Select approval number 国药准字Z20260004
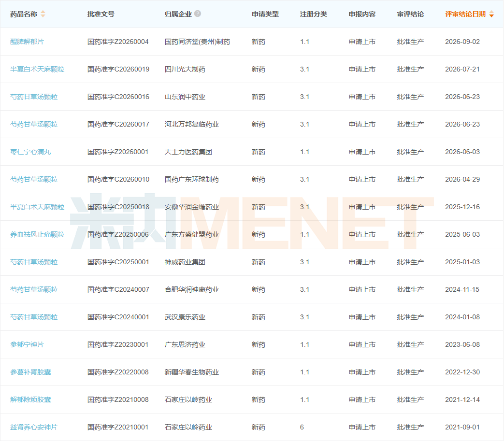Viewport: 504px width, 442px height. click(118, 42)
